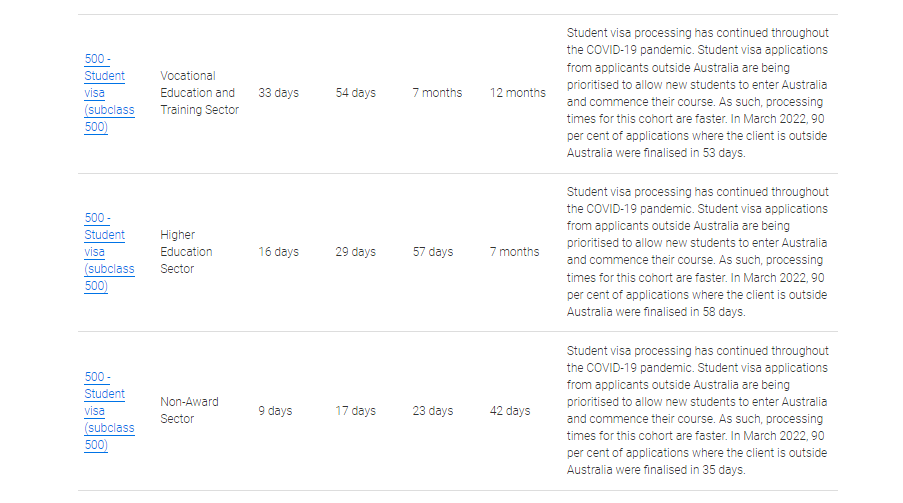Click the 23 days value

tap(432, 411)
